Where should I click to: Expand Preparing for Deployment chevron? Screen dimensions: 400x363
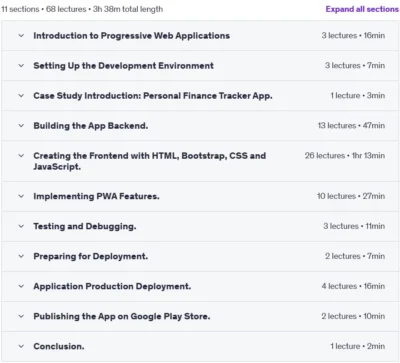pos(21,256)
